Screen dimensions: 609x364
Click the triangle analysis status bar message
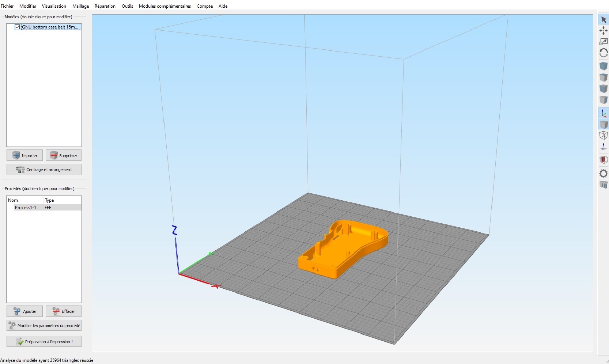click(x=47, y=360)
